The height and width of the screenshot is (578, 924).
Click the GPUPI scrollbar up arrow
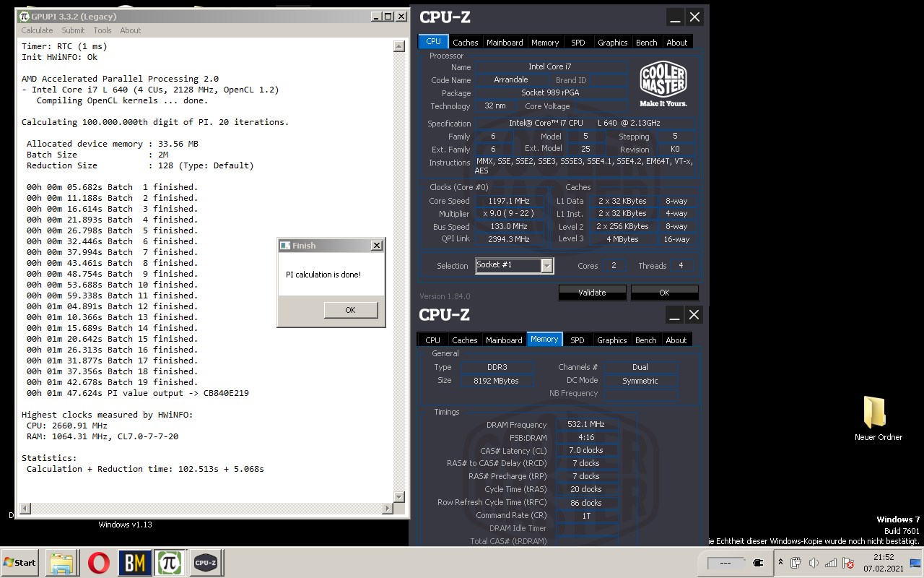(x=399, y=46)
